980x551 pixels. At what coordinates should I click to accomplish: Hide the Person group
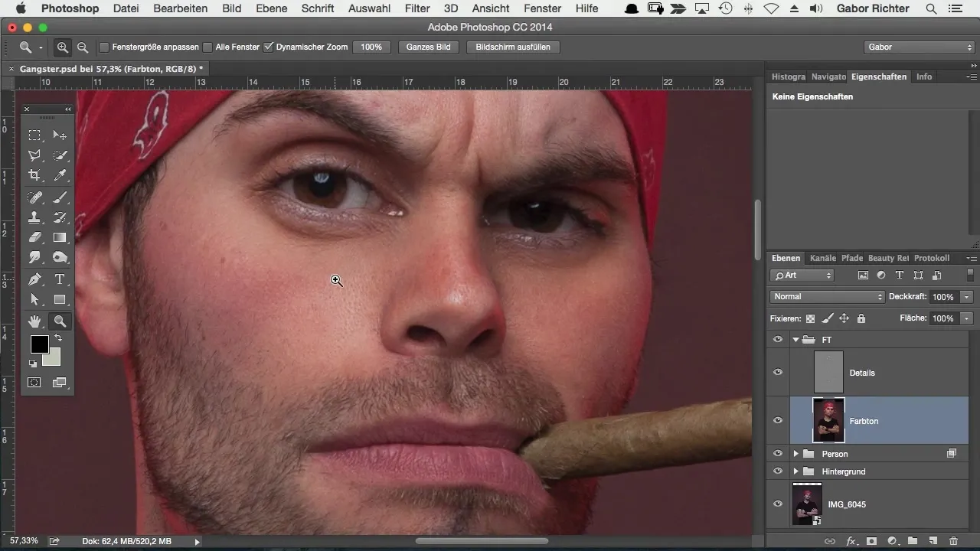tap(778, 454)
